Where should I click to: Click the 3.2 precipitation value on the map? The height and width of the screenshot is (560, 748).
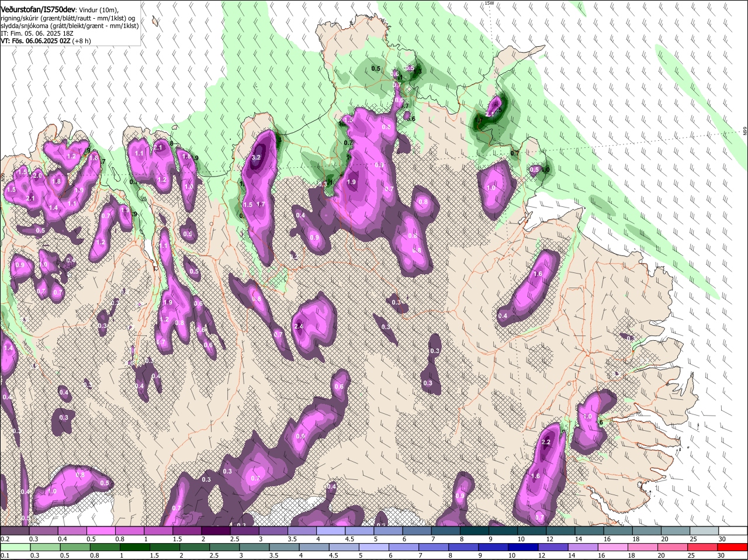pos(256,158)
